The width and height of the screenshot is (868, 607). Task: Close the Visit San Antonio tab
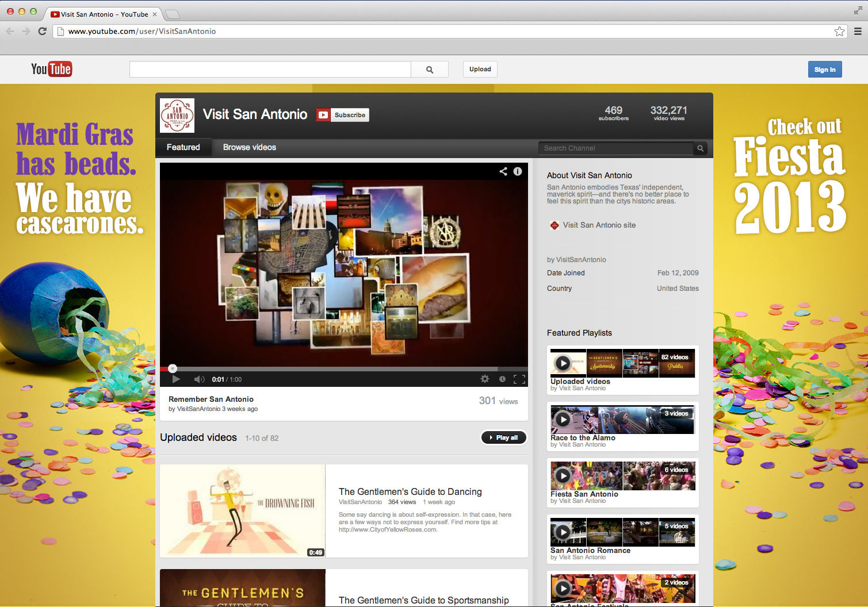click(155, 14)
